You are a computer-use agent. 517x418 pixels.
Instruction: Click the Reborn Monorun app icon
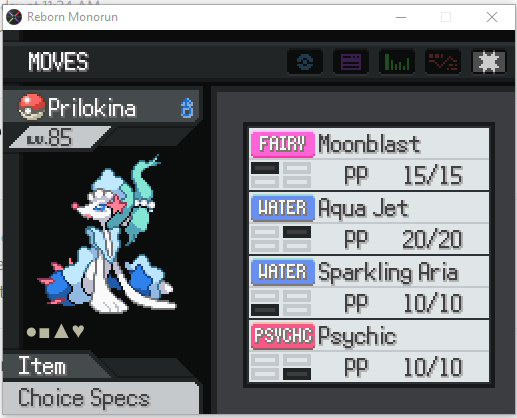14,17
